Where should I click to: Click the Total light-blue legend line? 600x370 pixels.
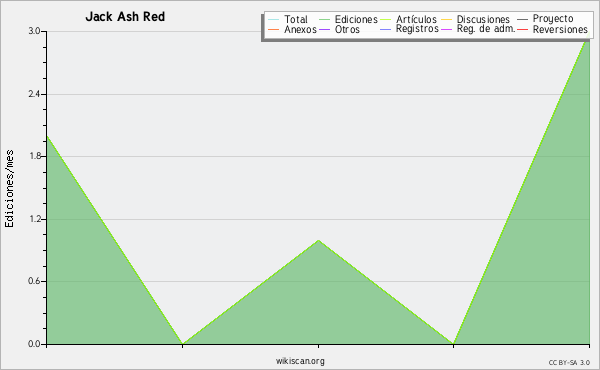274,19
